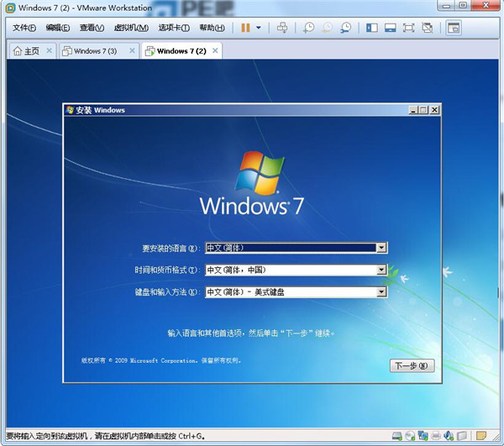Open the keyboard and input method dropdown

point(381,291)
